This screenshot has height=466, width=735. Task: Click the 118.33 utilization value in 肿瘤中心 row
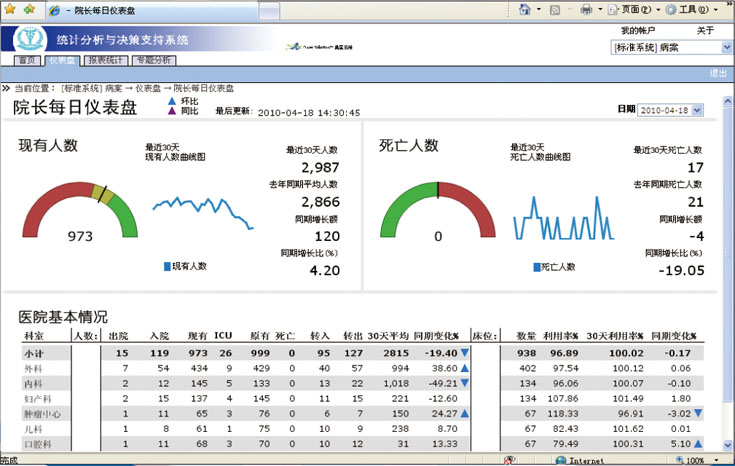pos(563,413)
